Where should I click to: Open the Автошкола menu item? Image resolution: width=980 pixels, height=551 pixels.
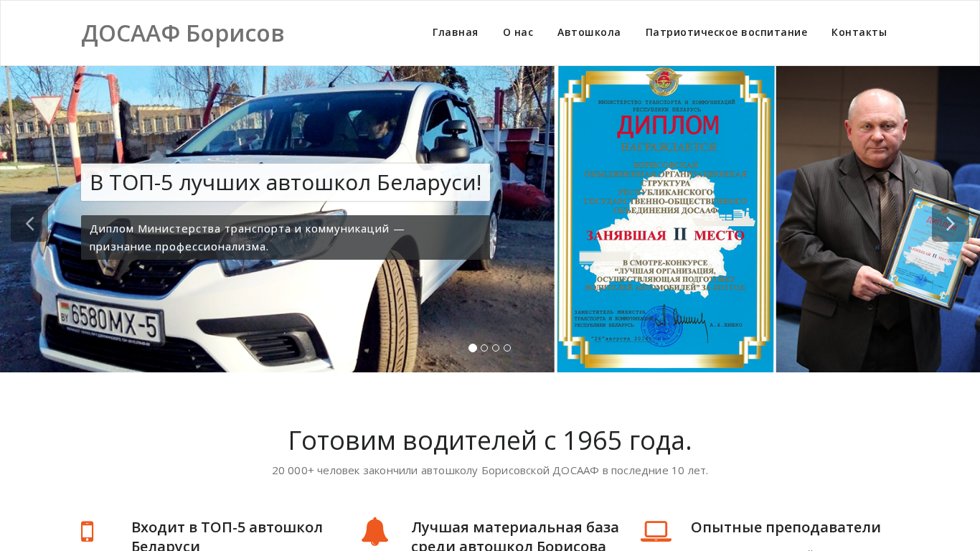click(x=589, y=32)
